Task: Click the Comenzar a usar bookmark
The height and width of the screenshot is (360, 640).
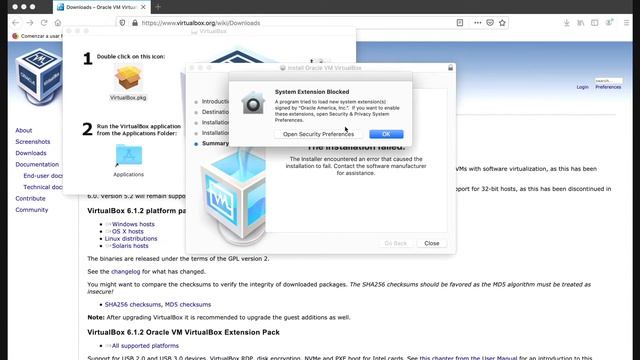Action: tap(37, 36)
